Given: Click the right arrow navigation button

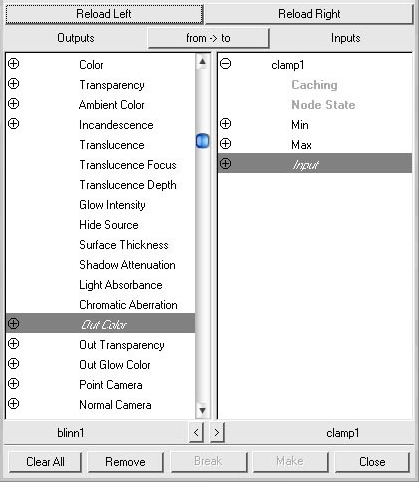Looking at the screenshot, I should pos(217,433).
